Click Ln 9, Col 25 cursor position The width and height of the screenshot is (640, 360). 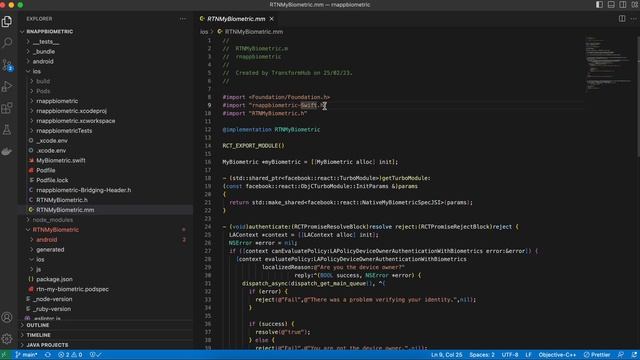coord(447,355)
